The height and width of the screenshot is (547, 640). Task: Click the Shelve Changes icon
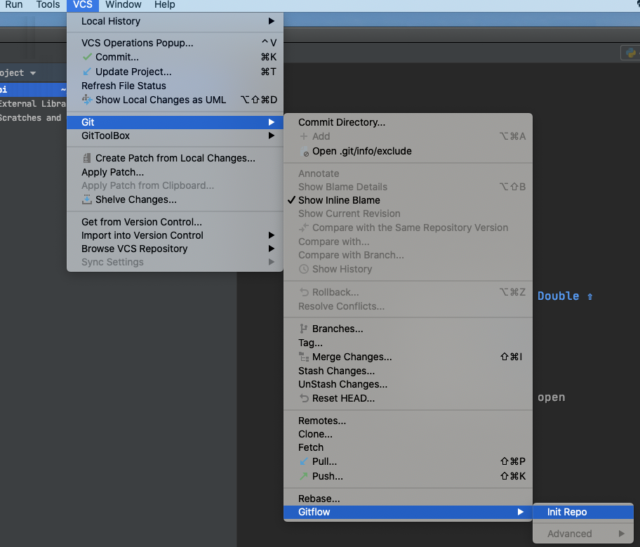(x=87, y=200)
